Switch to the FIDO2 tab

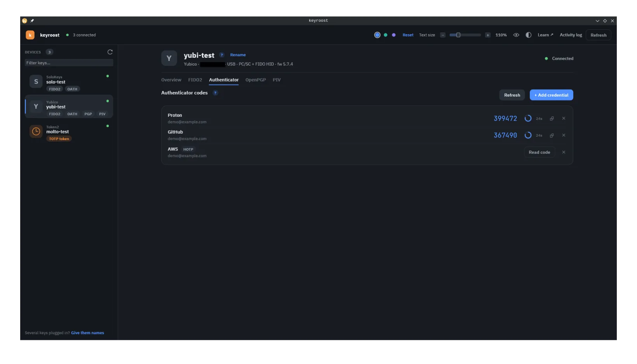[x=195, y=80]
